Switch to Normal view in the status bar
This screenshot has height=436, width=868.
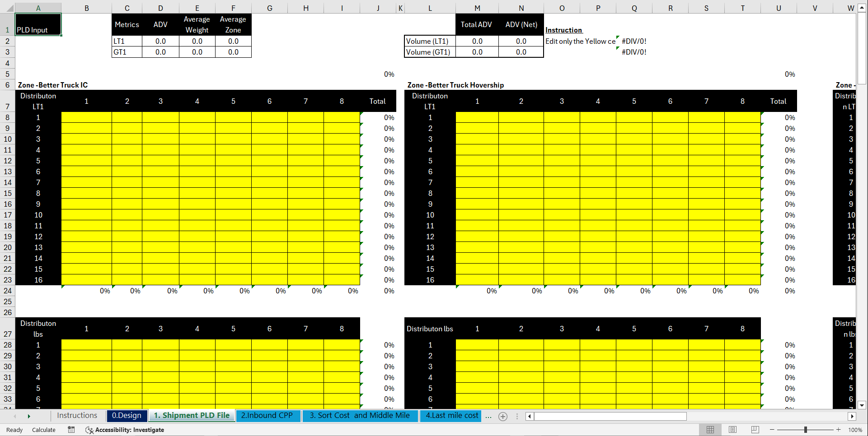pyautogui.click(x=710, y=430)
